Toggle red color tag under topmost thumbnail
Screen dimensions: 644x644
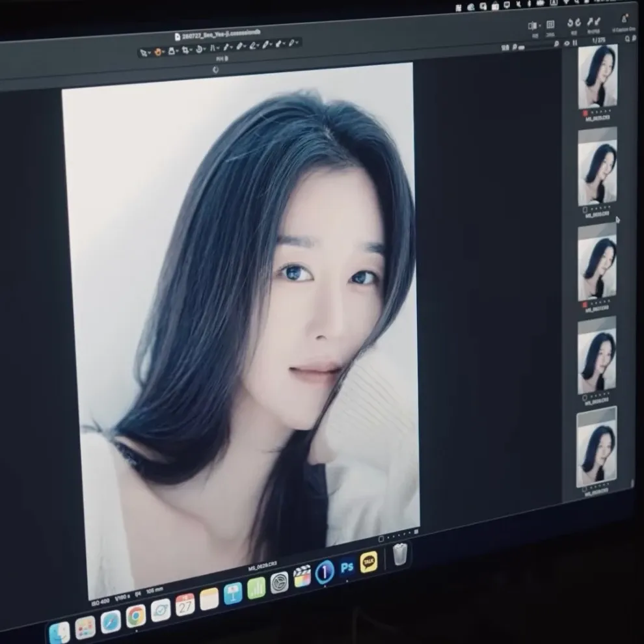585,113
